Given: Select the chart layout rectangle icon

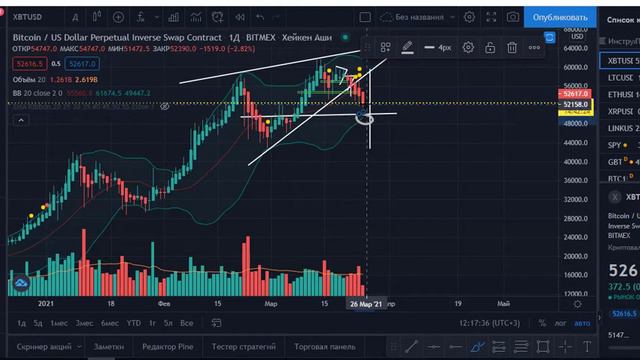Looking at the screenshot, I should [365, 17].
